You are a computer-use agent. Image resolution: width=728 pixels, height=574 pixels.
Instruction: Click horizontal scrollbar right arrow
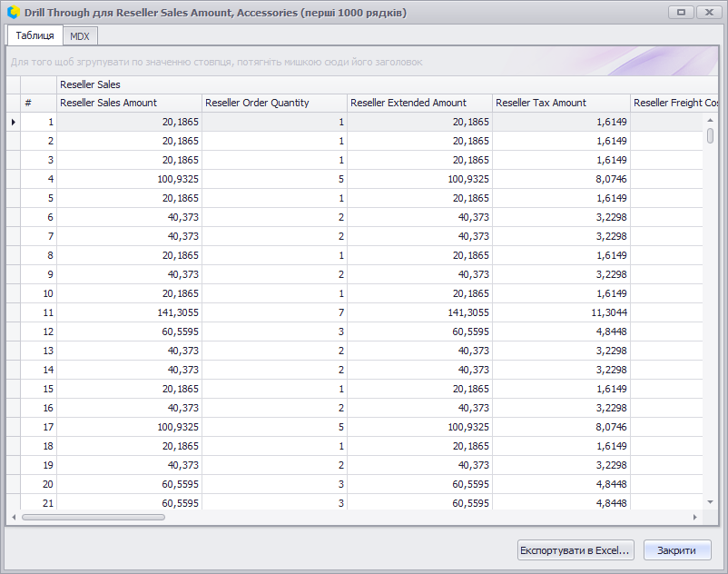[695, 517]
